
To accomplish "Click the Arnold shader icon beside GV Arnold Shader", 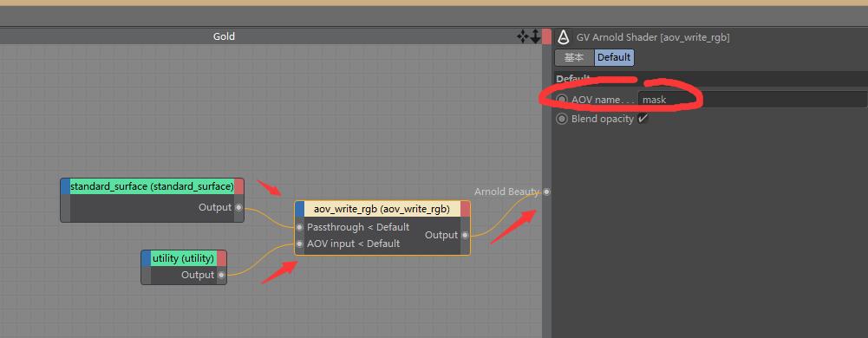I will coord(563,37).
